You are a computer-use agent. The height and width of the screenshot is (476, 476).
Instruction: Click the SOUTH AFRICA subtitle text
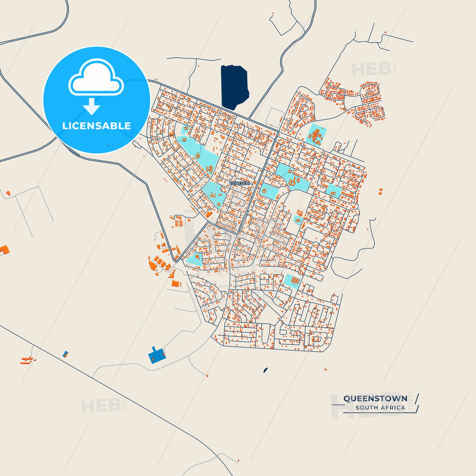(x=380, y=408)
